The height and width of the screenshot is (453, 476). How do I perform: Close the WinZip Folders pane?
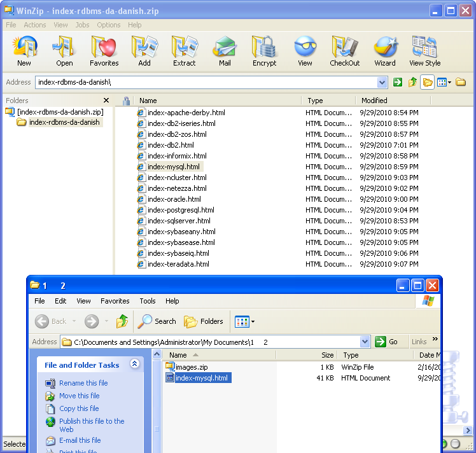tap(106, 100)
